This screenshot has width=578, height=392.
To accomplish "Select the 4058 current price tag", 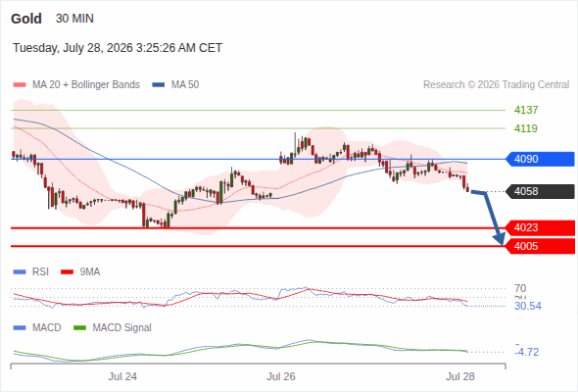I will pyautogui.click(x=540, y=191).
